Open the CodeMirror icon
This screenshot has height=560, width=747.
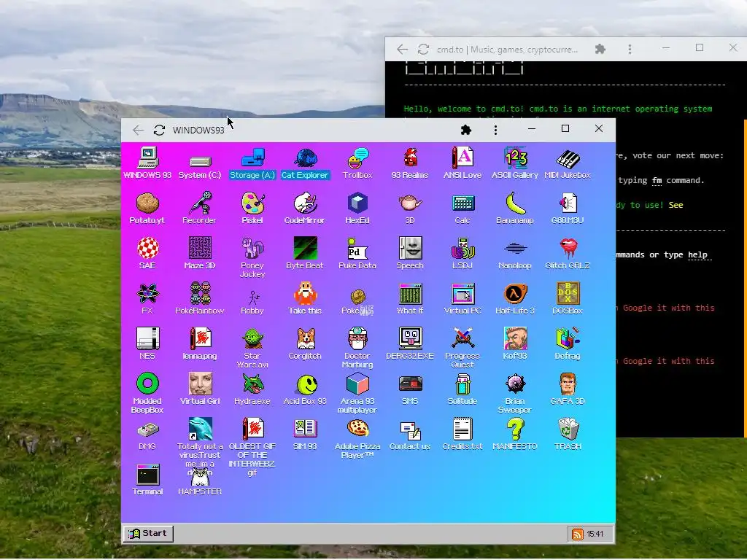pyautogui.click(x=305, y=203)
